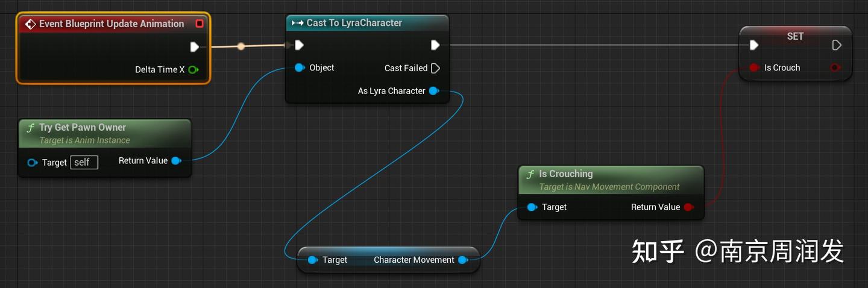Screen dimensions: 868x288
Task: Click the Is Crouch boolean input pin
Action: click(753, 67)
